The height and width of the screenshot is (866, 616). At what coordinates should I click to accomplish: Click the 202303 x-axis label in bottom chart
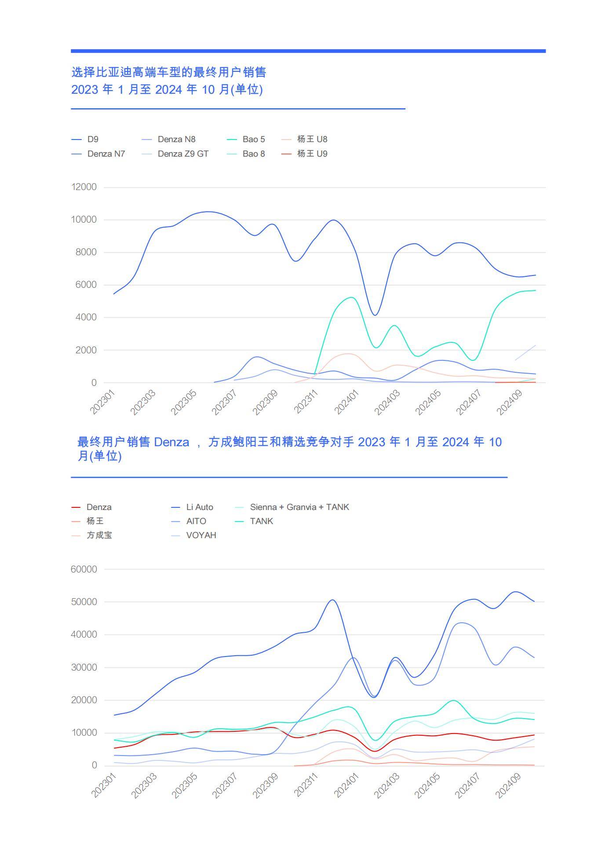click(x=144, y=786)
